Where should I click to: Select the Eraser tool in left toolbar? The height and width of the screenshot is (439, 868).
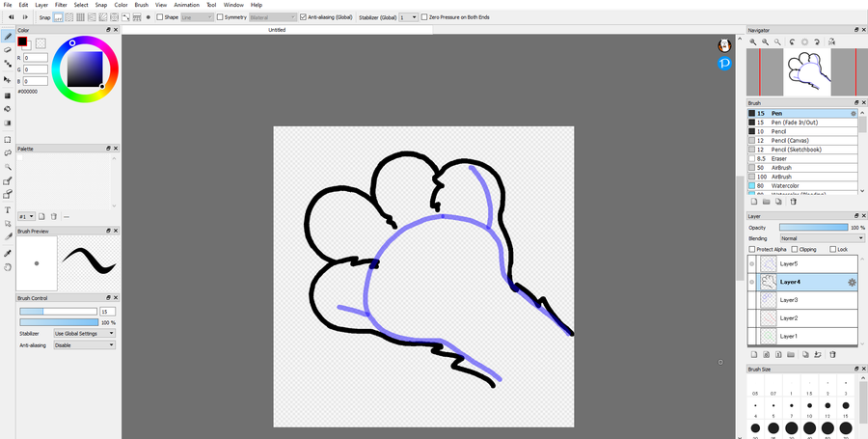point(8,50)
